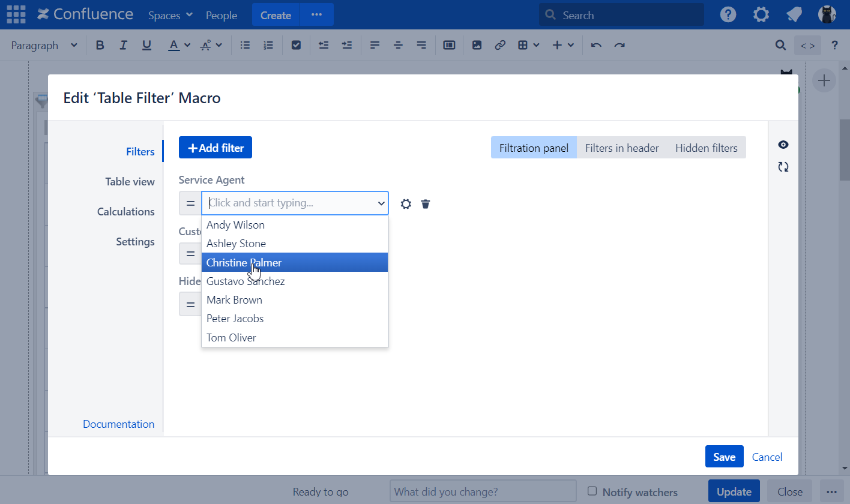Insert a link using the link icon

tap(500, 45)
